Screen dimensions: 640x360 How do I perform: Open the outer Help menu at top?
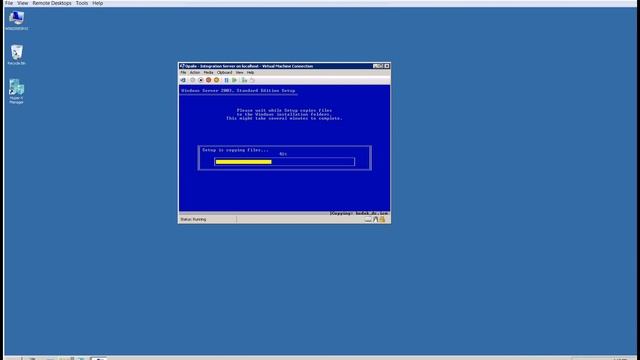point(98,3)
